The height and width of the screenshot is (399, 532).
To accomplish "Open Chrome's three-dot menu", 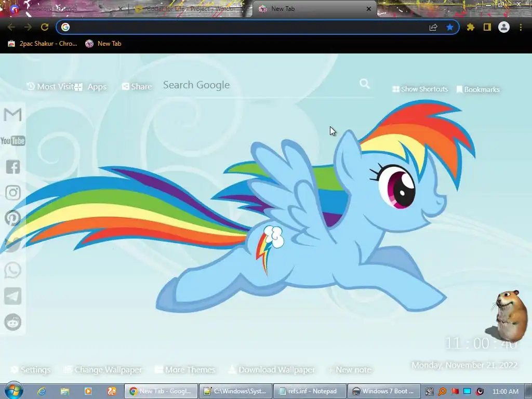I will click(x=521, y=27).
